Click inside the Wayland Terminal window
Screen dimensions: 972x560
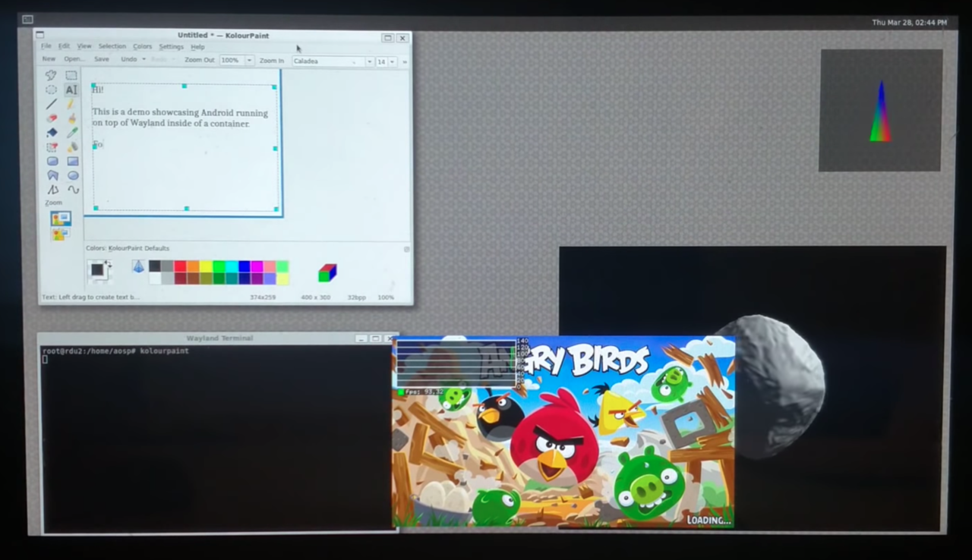213,440
